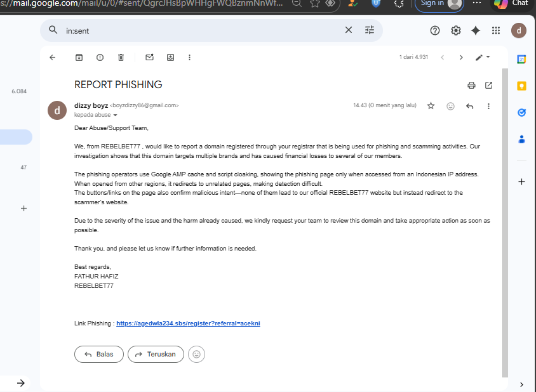Go back to the sent mail list
The height and width of the screenshot is (392, 536).
pyautogui.click(x=52, y=57)
